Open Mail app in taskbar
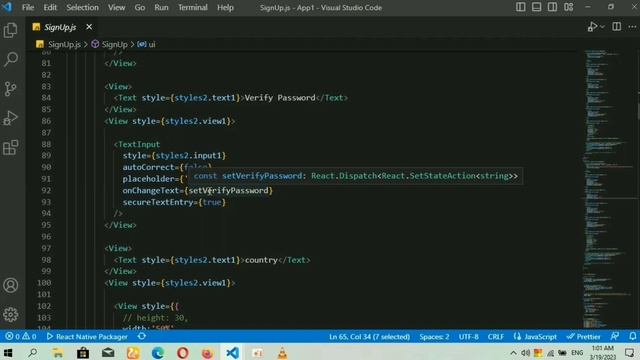Screen dimensions: 640x360 click(x=108, y=353)
